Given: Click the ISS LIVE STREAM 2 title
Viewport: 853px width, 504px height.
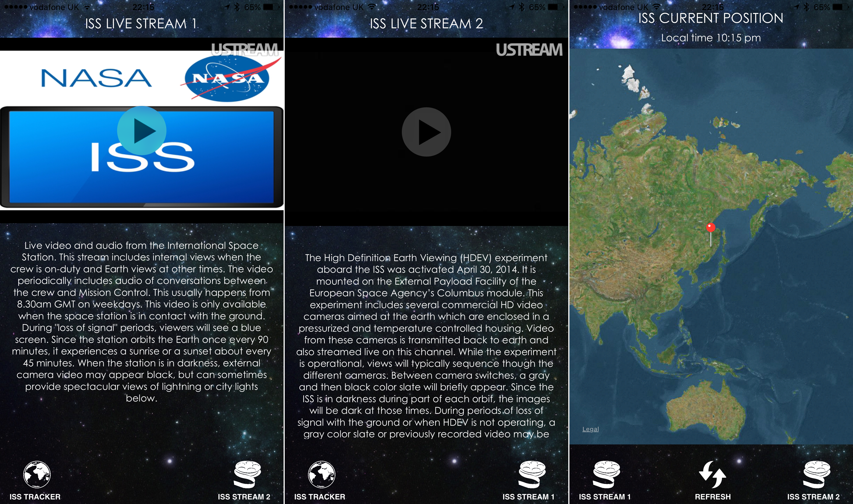Looking at the screenshot, I should [426, 24].
